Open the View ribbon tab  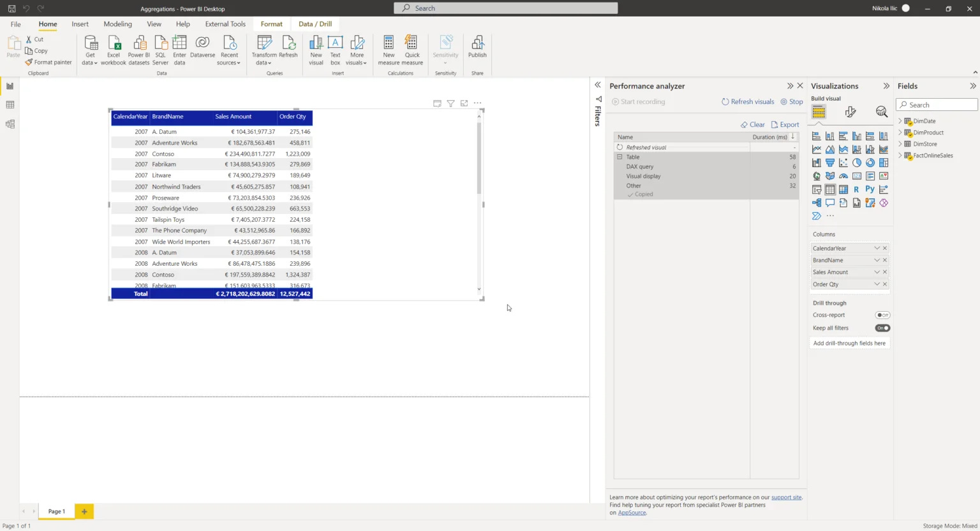(154, 24)
